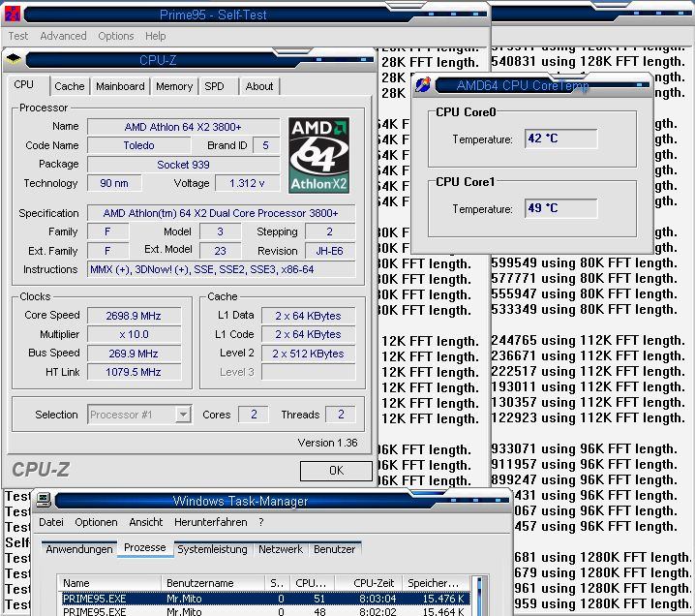Click the Technology value 90 nm

[114, 183]
